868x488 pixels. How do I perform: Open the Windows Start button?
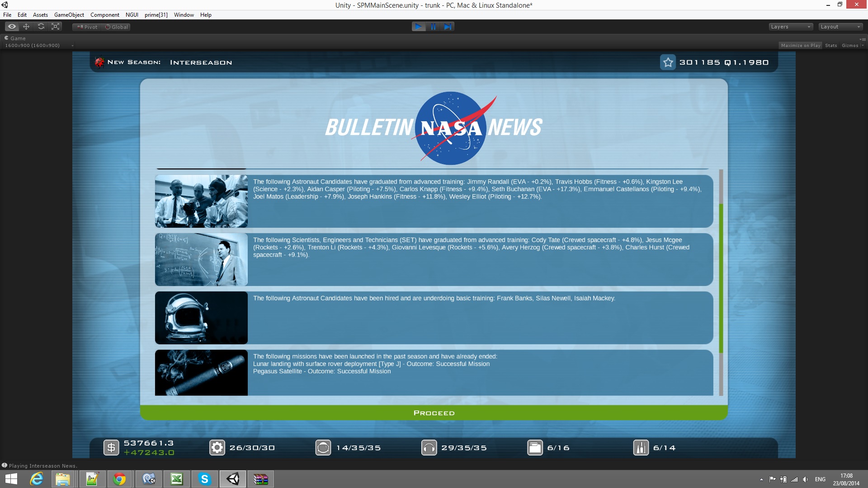coord(11,479)
